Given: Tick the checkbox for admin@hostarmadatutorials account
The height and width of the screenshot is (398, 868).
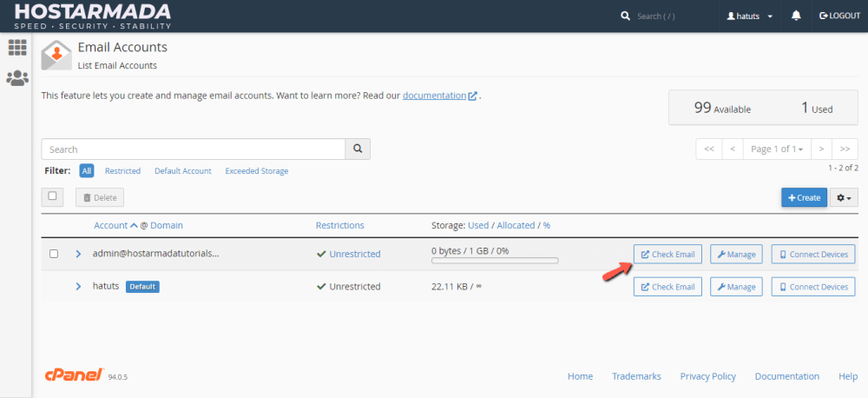Looking at the screenshot, I should (54, 254).
